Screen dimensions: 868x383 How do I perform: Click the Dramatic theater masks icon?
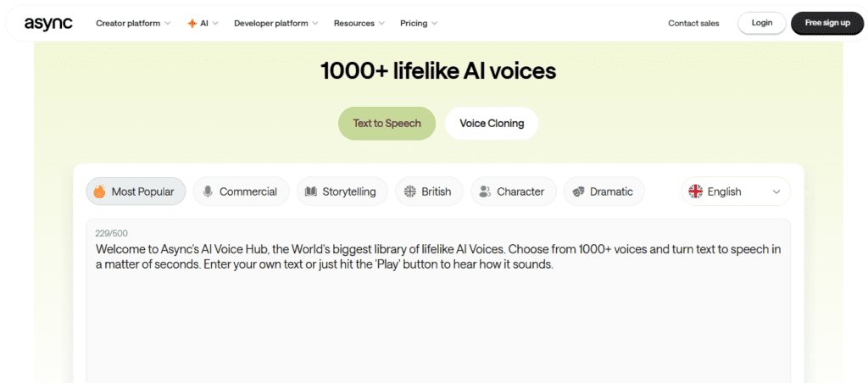tap(578, 191)
